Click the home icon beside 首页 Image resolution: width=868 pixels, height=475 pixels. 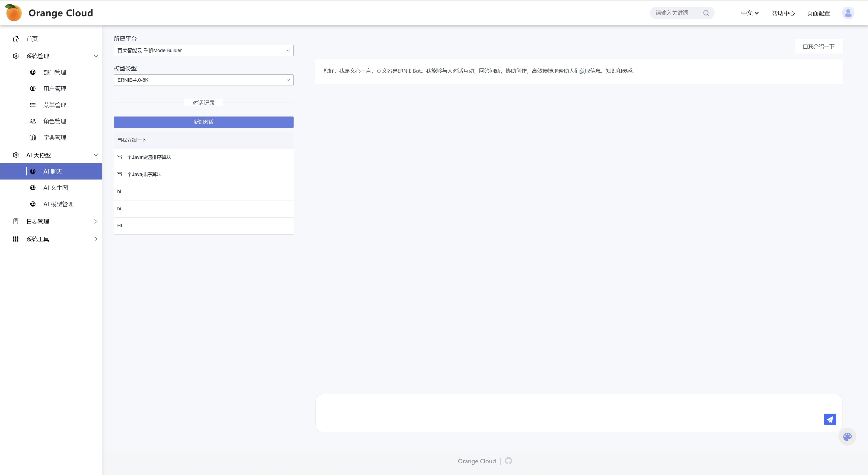pyautogui.click(x=15, y=39)
